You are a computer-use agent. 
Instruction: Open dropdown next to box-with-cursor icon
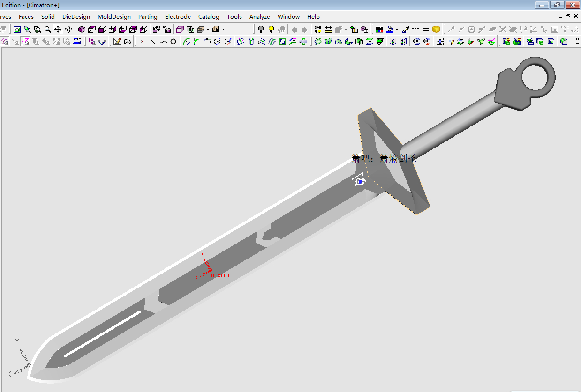click(223, 29)
